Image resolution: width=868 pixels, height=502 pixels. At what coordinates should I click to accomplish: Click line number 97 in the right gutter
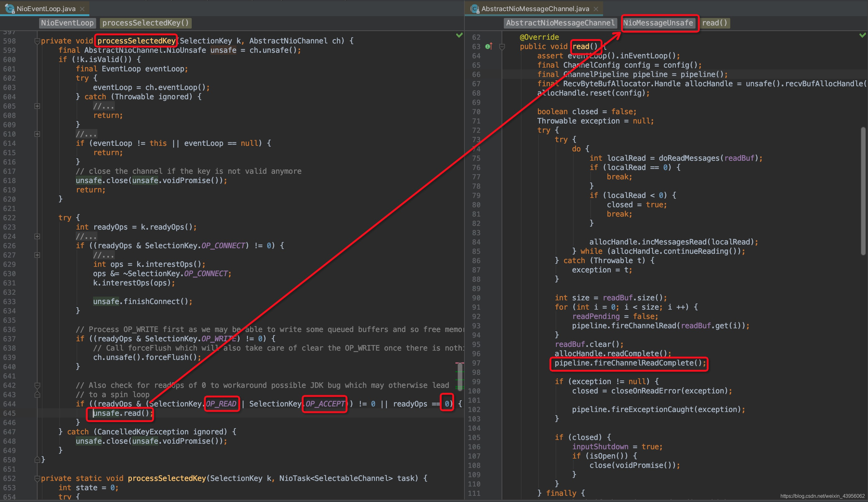477,363
